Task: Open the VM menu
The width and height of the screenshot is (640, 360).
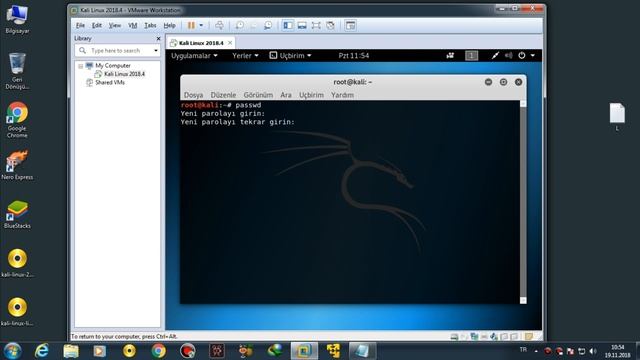Action: [x=133, y=25]
